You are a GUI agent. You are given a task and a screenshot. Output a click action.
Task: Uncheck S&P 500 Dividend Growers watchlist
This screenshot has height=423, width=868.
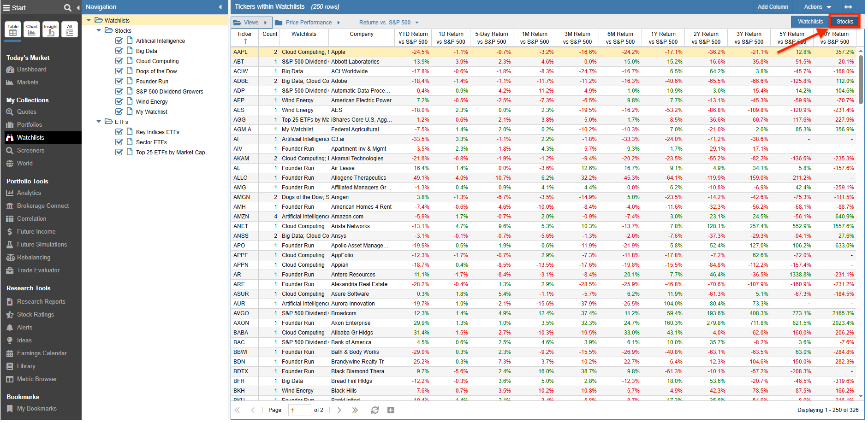[119, 91]
